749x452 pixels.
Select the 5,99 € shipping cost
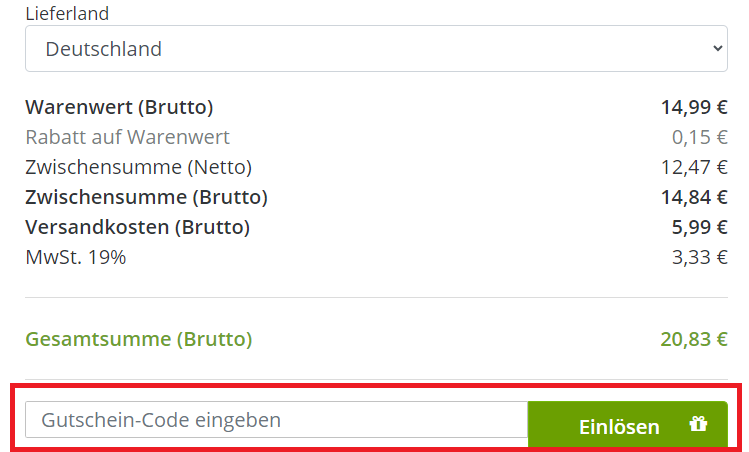point(699,227)
